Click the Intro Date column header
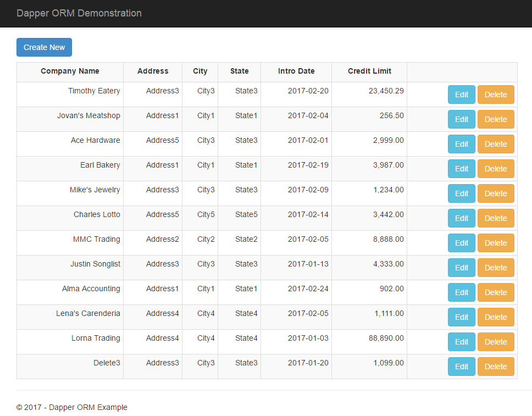 (296, 71)
